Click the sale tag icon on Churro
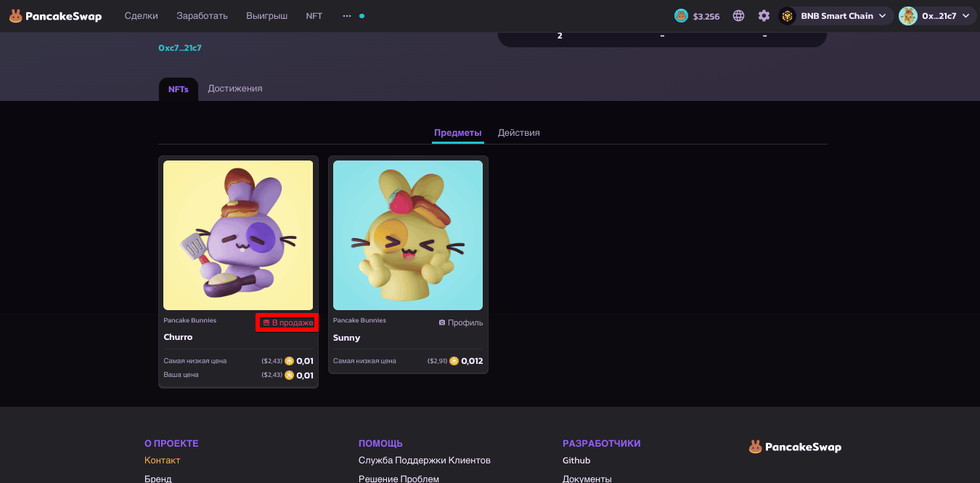 (x=266, y=322)
